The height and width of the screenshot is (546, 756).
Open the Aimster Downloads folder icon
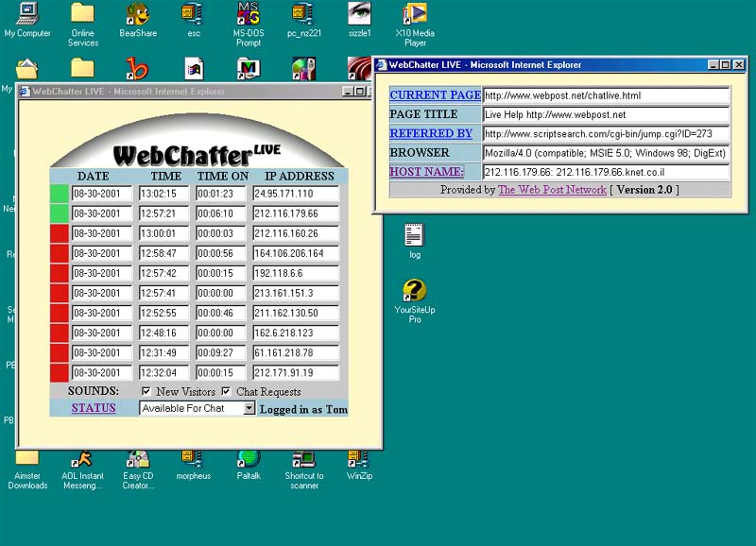pyautogui.click(x=27, y=469)
